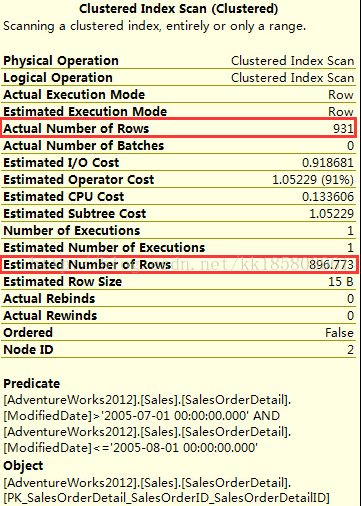Select the "Ordered" label

click(28, 333)
